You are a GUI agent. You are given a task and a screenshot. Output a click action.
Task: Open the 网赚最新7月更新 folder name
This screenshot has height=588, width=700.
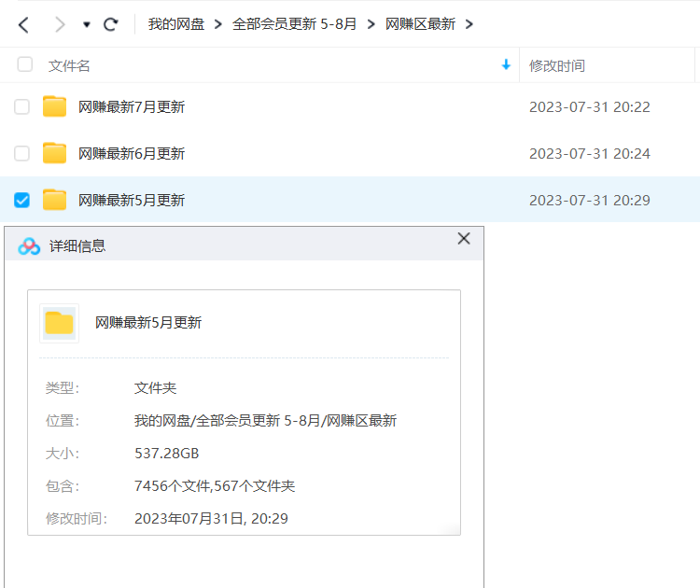coord(132,106)
